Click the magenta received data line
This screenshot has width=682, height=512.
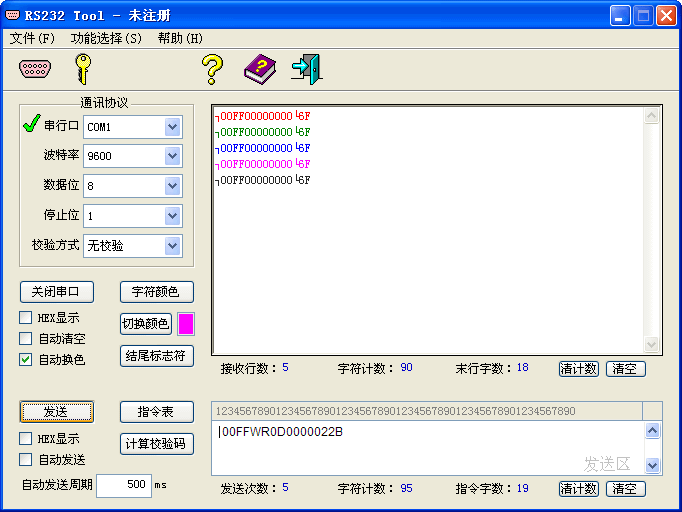click(x=263, y=164)
